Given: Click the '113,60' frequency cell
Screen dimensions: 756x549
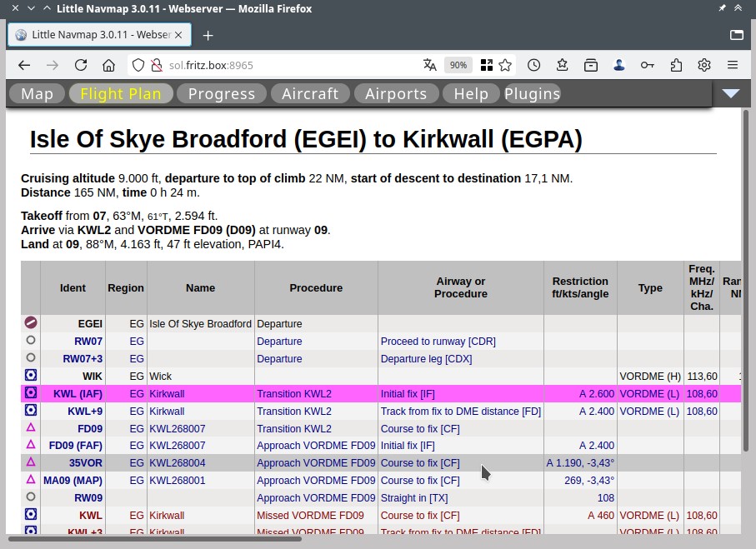Looking at the screenshot, I should click(x=702, y=377).
